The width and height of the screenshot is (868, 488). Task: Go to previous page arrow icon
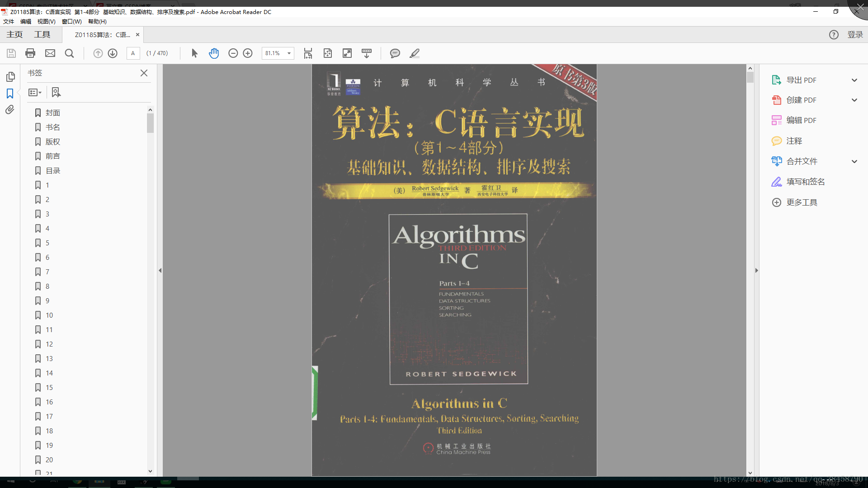coord(98,53)
